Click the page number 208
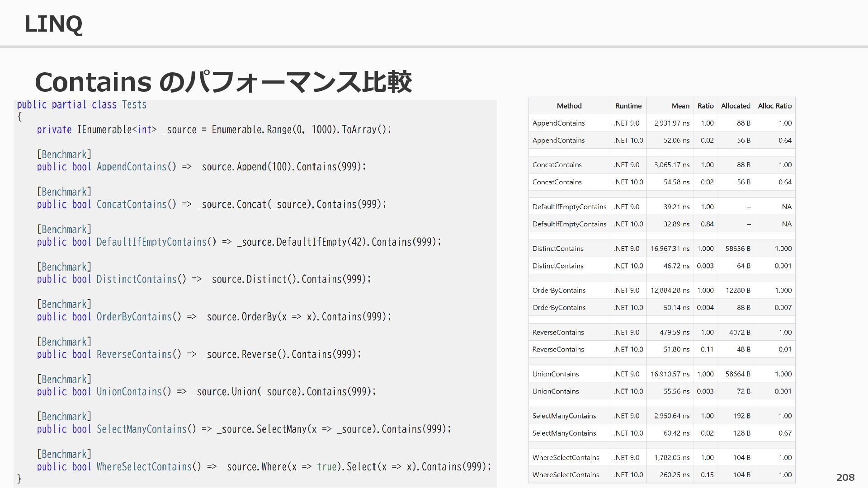 pyautogui.click(x=845, y=477)
